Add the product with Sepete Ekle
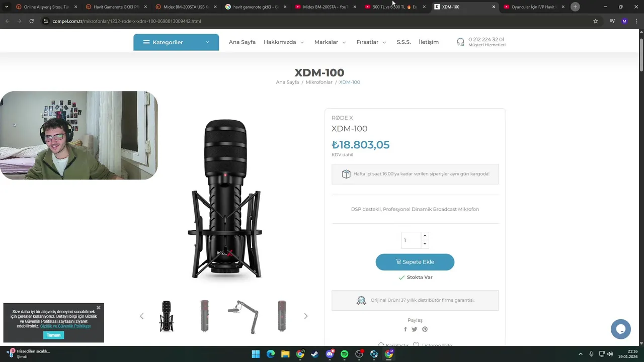 point(415,262)
